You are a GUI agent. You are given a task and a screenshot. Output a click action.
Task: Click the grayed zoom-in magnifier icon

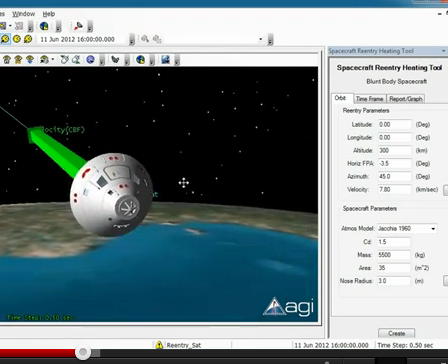point(145,39)
